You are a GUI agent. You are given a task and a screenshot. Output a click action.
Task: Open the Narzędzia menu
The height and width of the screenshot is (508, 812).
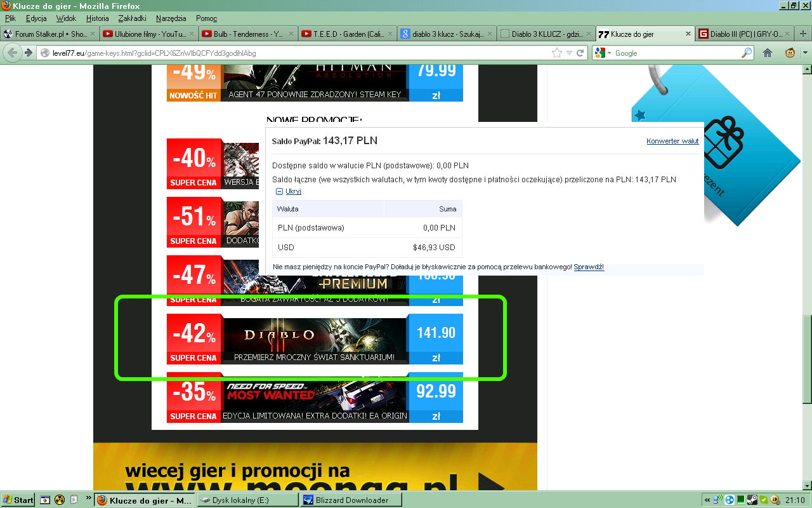click(x=170, y=18)
